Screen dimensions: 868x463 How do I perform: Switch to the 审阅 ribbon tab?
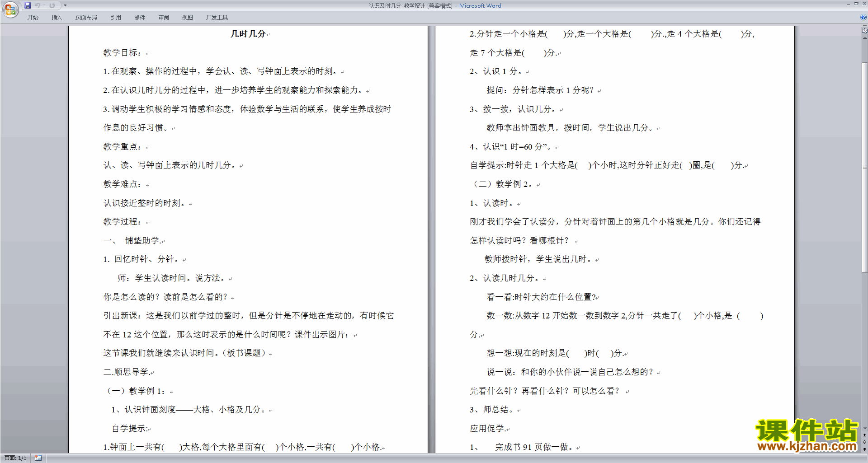(164, 18)
